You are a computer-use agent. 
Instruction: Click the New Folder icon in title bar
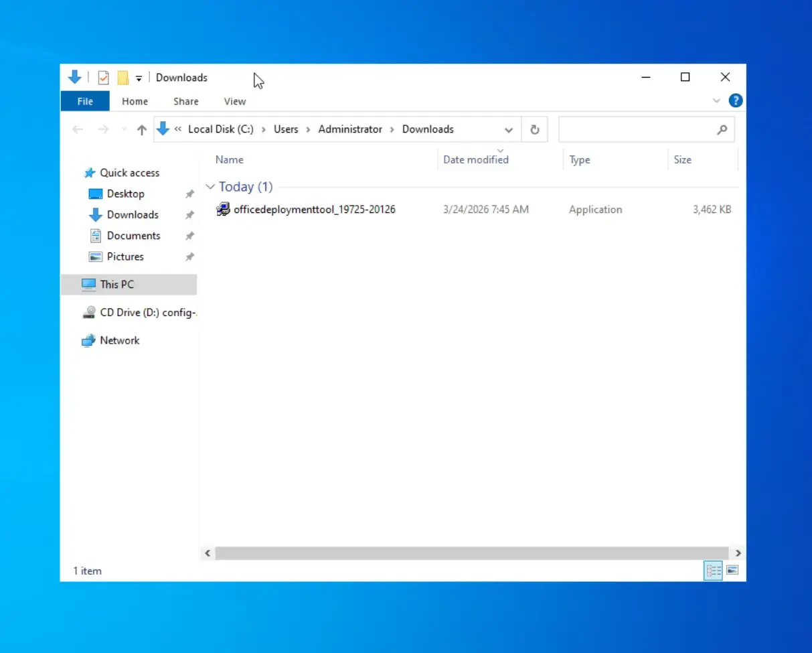[123, 78]
